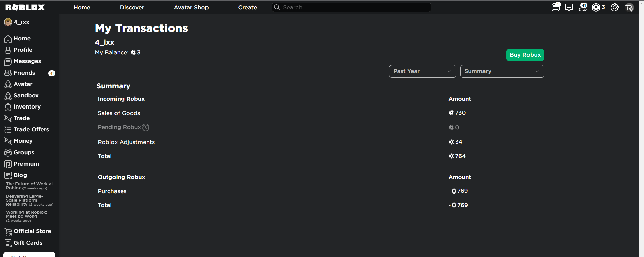The image size is (644, 257).
Task: Click the Premium icon in the sidebar
Action: [8, 164]
